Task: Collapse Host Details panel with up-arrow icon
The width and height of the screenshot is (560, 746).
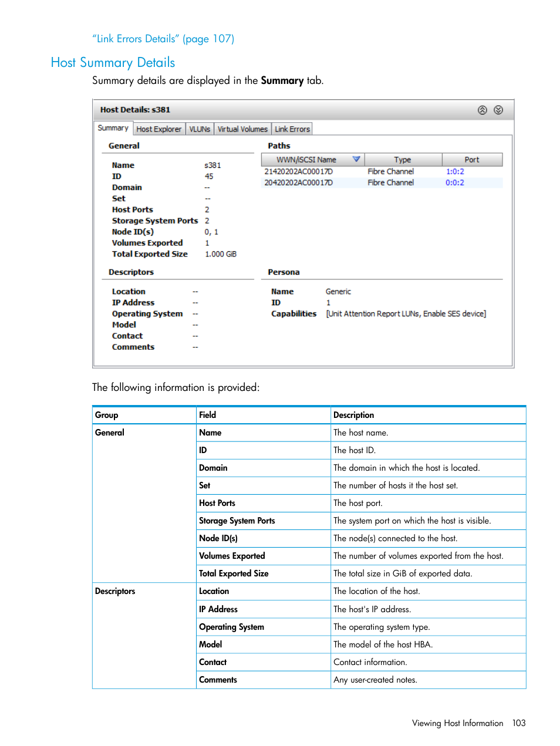Action: pyautogui.click(x=482, y=110)
